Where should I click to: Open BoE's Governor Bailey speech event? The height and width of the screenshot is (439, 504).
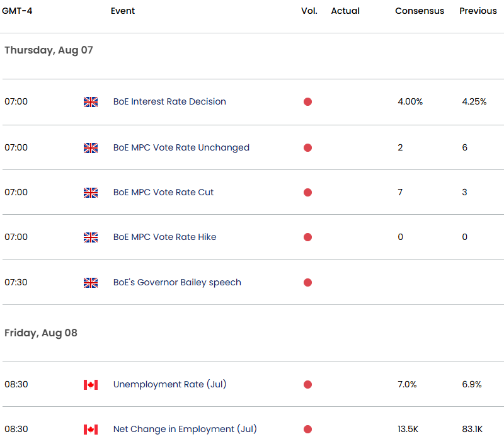coord(177,282)
